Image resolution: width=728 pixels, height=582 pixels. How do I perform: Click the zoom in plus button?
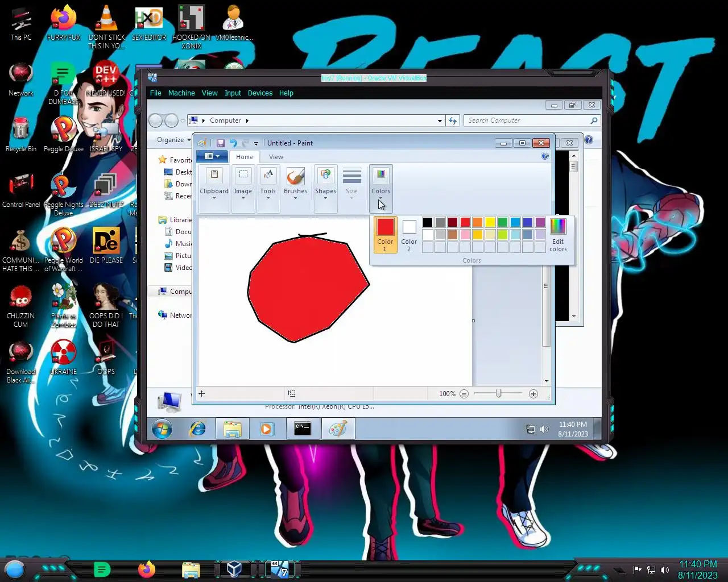533,394
